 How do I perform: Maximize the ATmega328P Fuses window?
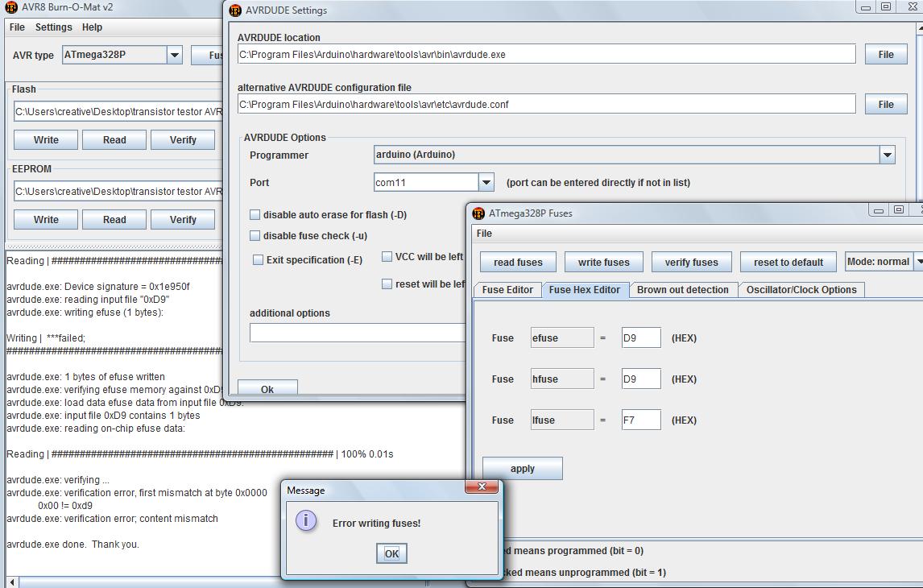pos(898,209)
